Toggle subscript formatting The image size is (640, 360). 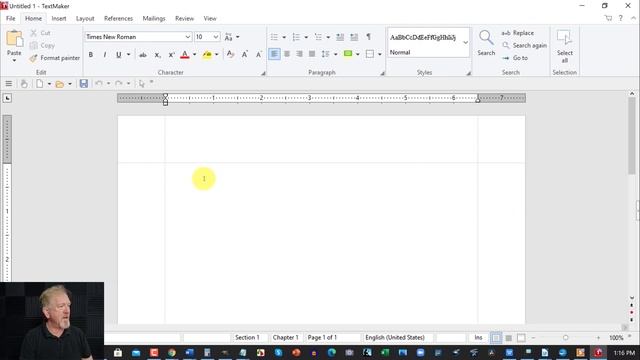coord(157,54)
